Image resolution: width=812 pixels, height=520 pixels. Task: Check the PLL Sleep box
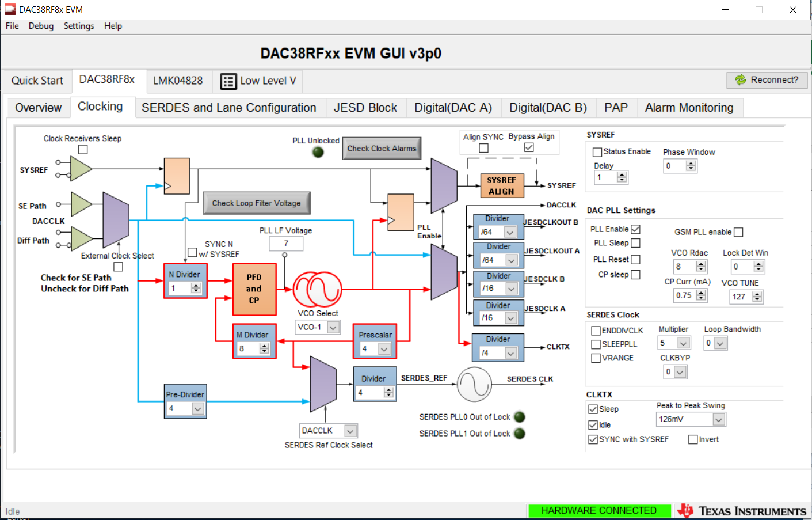(x=635, y=243)
